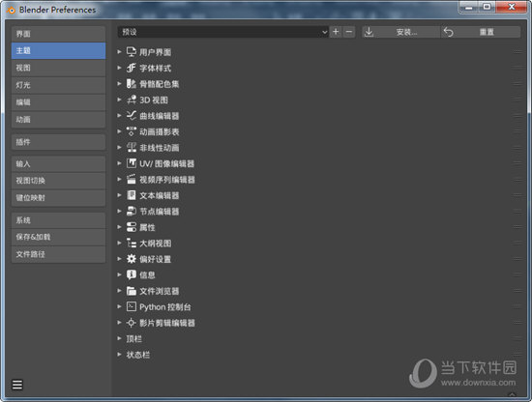Image resolution: width=532 pixels, height=402 pixels.
Task: Click the Text Style (字体样式) font icon
Action: point(131,68)
